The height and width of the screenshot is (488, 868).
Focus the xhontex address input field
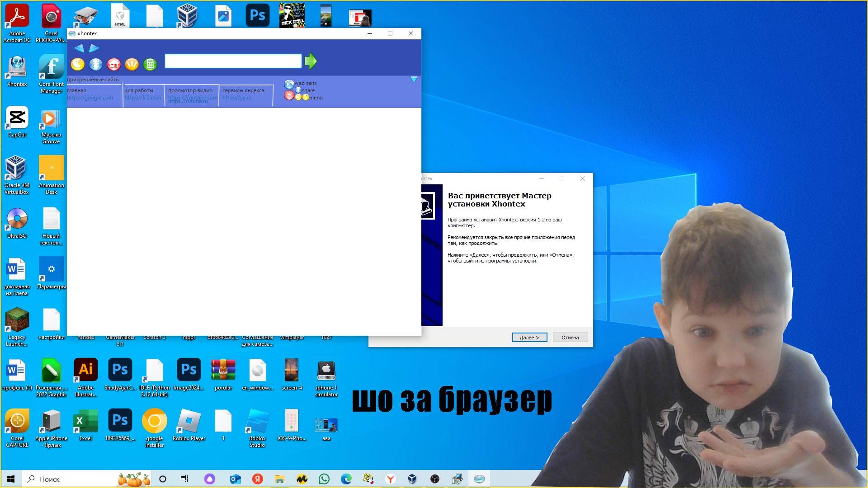pos(233,61)
